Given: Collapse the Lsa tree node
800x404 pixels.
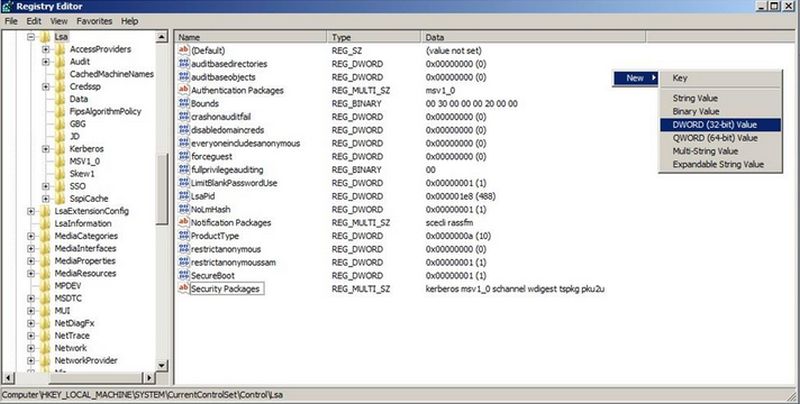Looking at the screenshot, I should [31, 37].
